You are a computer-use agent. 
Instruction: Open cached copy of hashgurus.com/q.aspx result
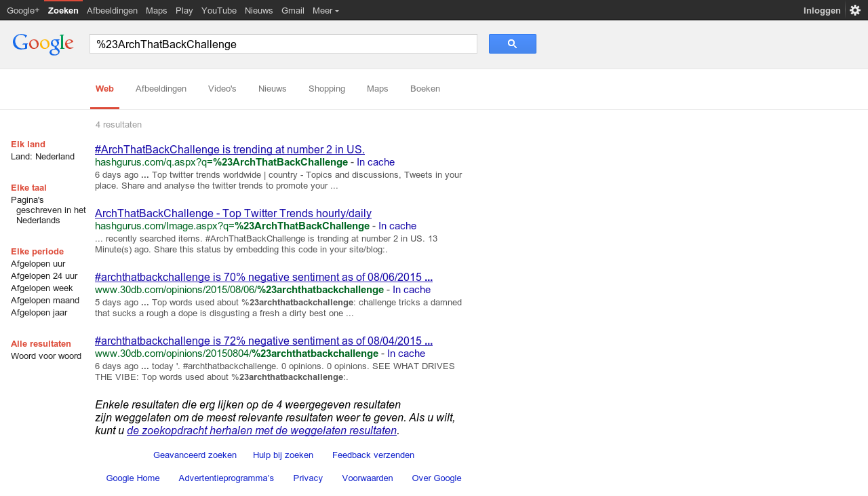point(376,162)
